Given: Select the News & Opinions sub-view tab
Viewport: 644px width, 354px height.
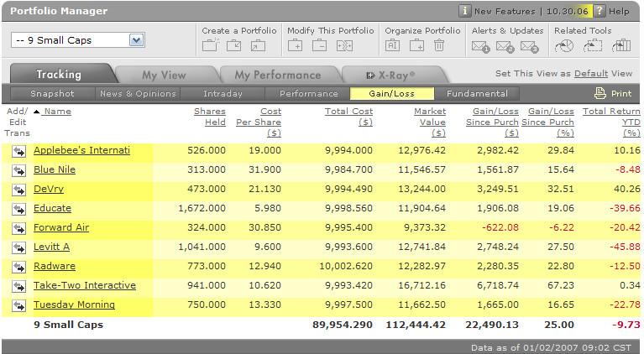Looking at the screenshot, I should 137,94.
